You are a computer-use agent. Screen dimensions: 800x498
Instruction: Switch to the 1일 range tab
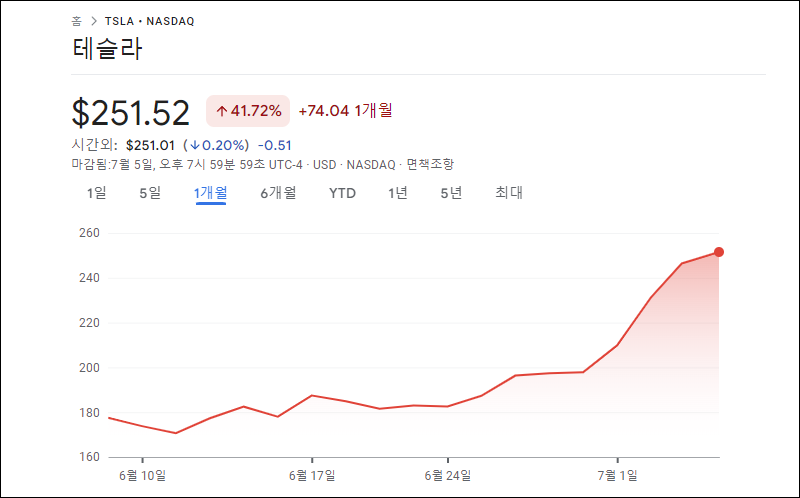pyautogui.click(x=96, y=193)
